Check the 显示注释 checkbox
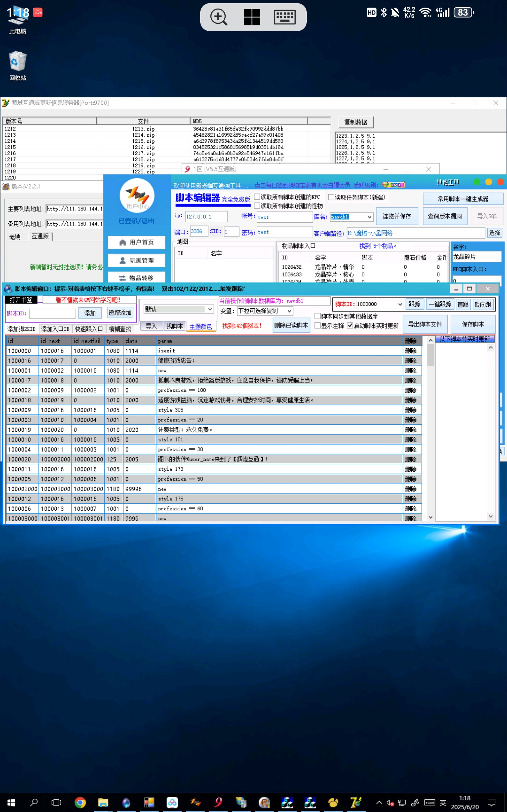The height and width of the screenshot is (812, 507). pyautogui.click(x=317, y=325)
